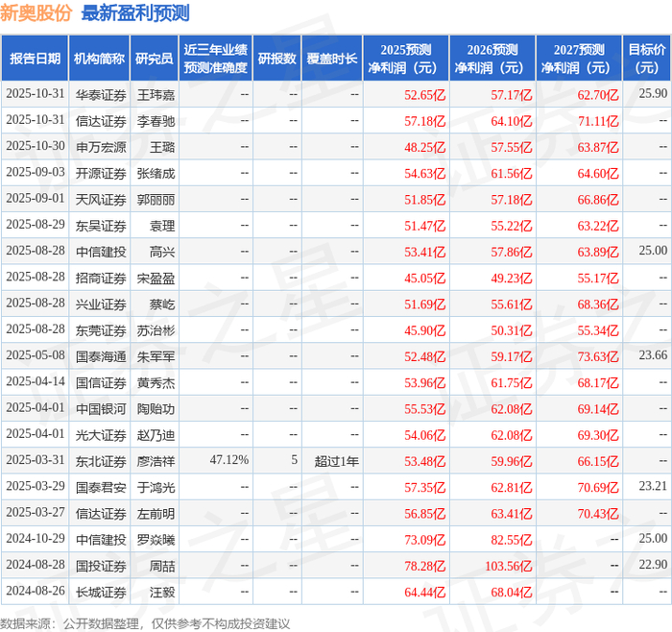The height and width of the screenshot is (632, 672).
Task: Select the 研报数 column header
Action: pos(276,59)
